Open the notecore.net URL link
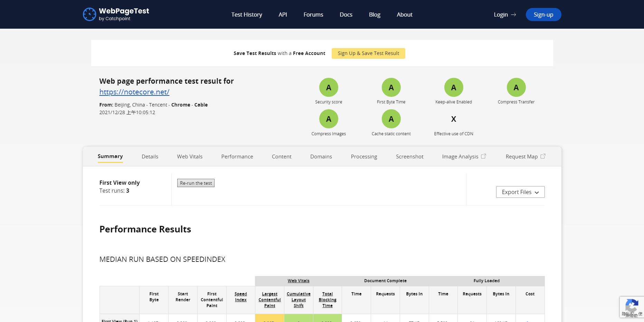The height and width of the screenshot is (322, 644). tap(134, 92)
